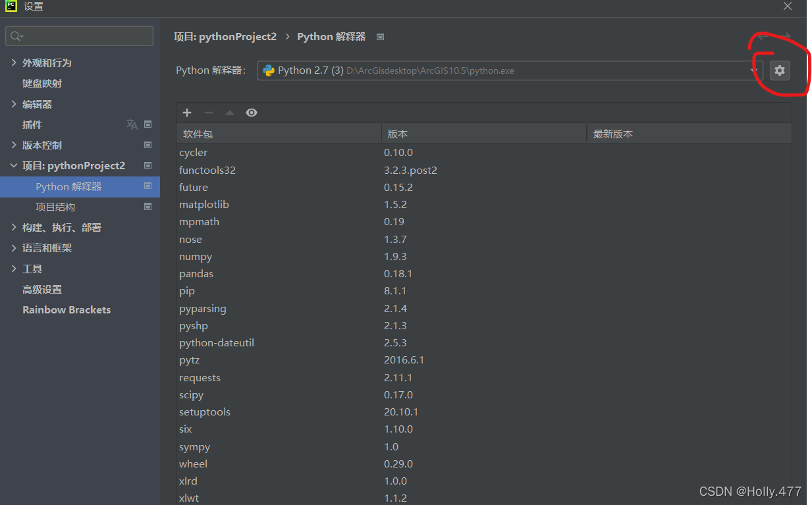Toggle show early releases eye icon
This screenshot has width=812, height=505.
(252, 113)
